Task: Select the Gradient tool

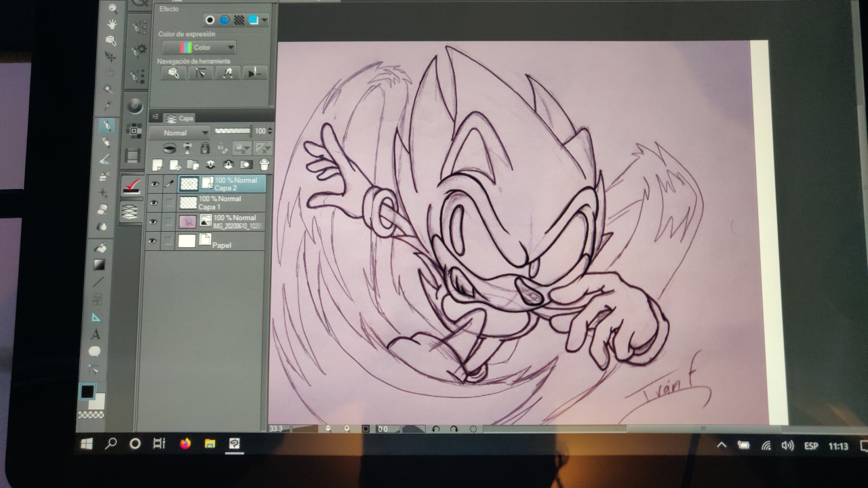Action: tap(100, 264)
